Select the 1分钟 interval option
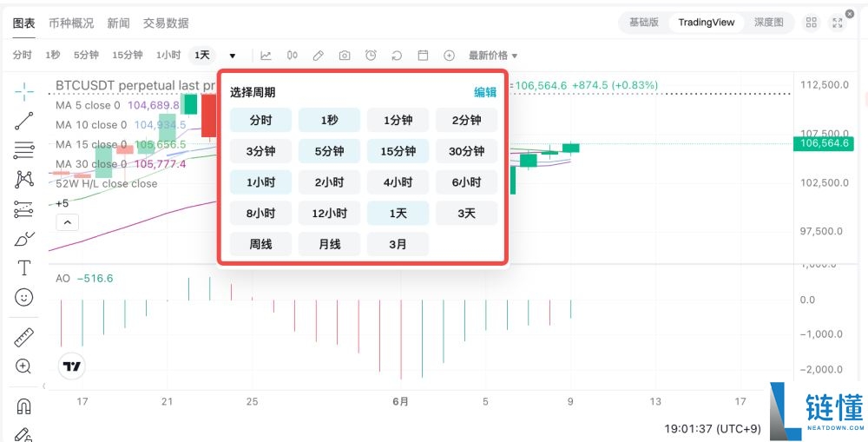Viewport: 868px width, 442px height. pos(398,120)
